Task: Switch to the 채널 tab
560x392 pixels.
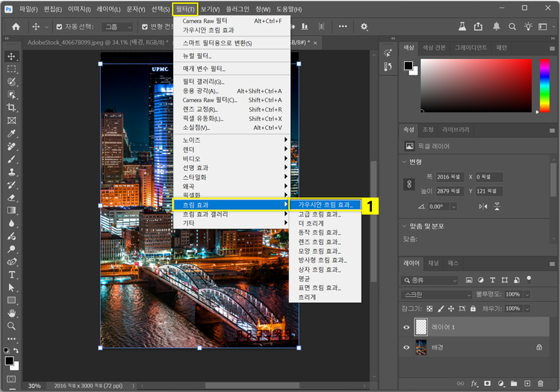Action: 433,264
